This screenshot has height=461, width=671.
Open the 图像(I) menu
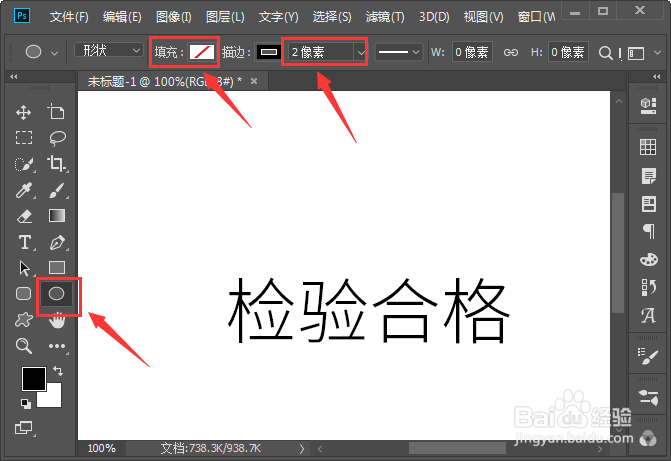pyautogui.click(x=174, y=17)
